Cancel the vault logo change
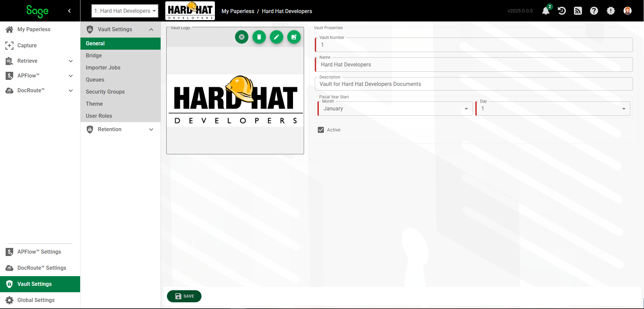The image size is (644, 309). point(242,37)
